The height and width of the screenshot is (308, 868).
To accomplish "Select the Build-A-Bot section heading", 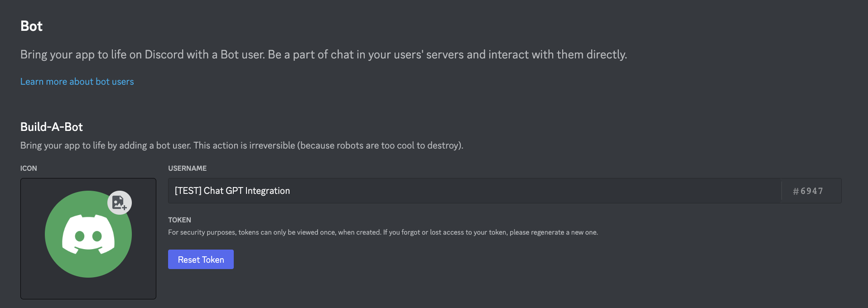I will pyautogui.click(x=52, y=127).
